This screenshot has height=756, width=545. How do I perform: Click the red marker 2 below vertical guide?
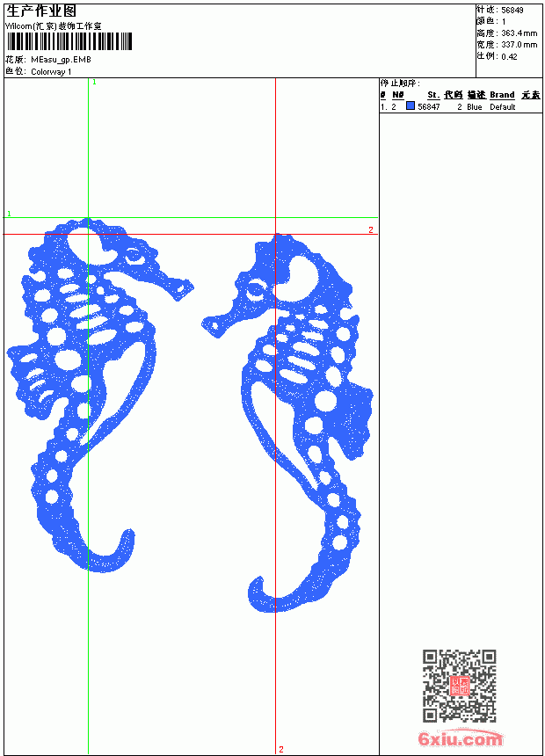pos(281,749)
